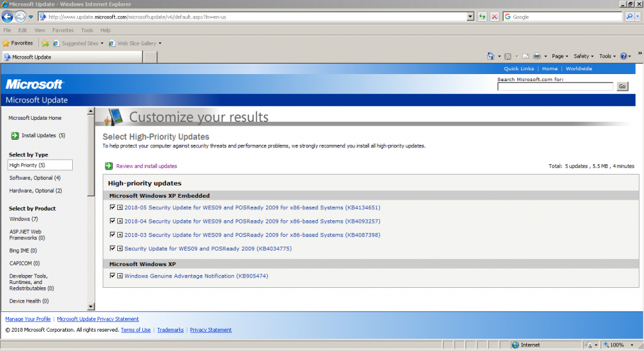Open the Favorites menu
This screenshot has width=644, height=351.
(x=63, y=30)
